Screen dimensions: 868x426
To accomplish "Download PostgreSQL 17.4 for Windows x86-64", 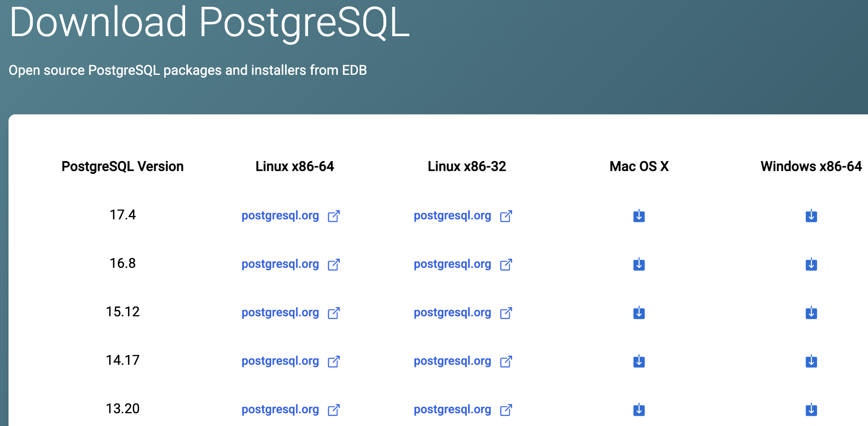I will point(811,216).
